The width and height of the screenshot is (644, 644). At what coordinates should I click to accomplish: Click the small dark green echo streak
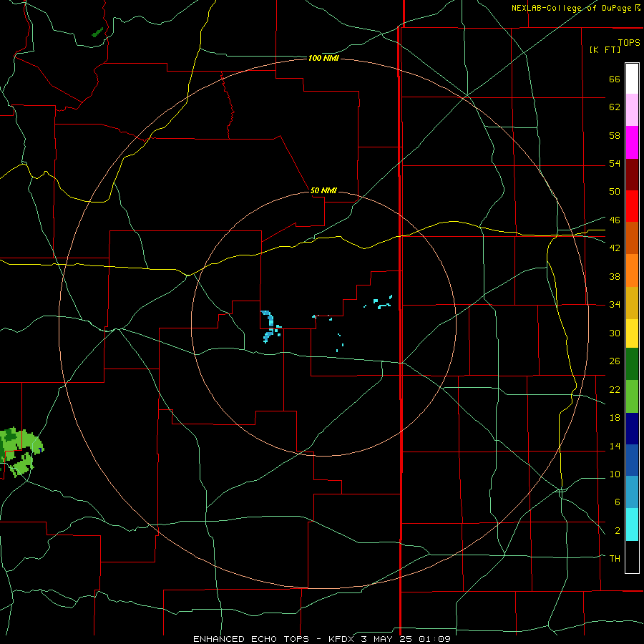[97, 32]
